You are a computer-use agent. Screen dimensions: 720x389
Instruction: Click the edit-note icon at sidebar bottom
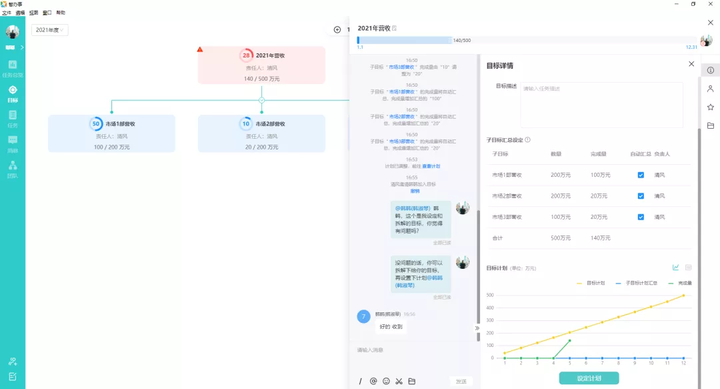(x=12, y=377)
